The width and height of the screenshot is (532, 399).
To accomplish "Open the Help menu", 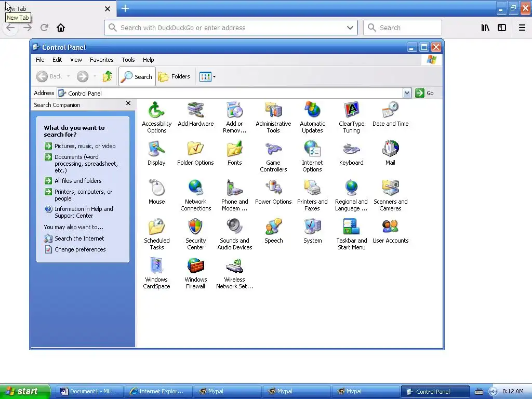I will coord(148,60).
